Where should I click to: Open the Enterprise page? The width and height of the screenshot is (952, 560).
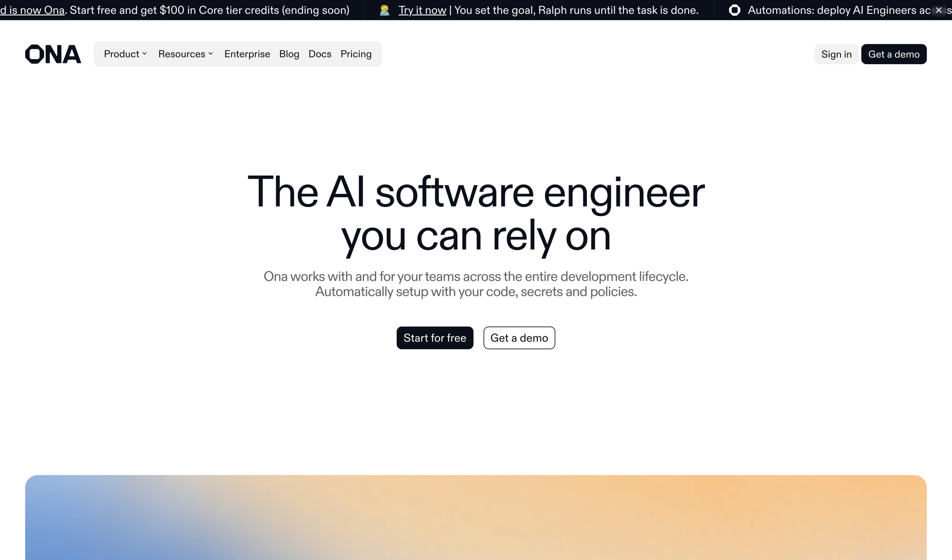click(247, 54)
